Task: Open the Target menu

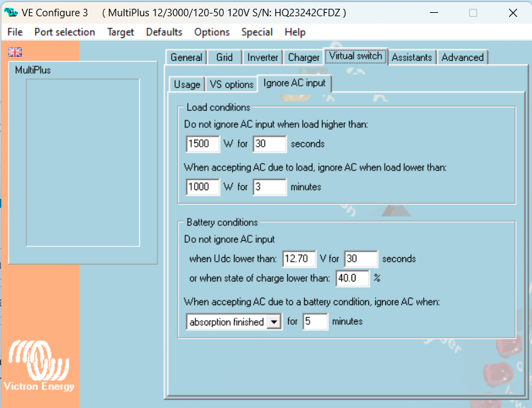Action: coord(120,32)
